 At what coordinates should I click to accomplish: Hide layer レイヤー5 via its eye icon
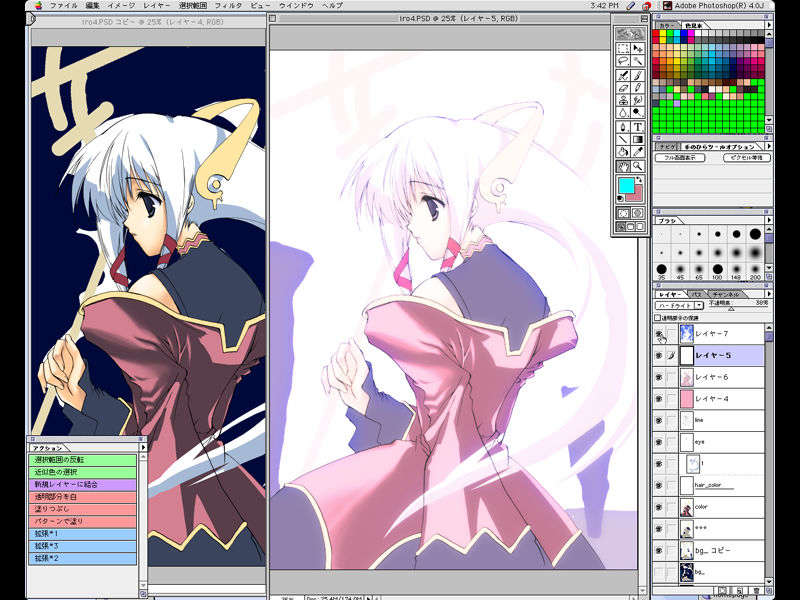[x=659, y=355]
